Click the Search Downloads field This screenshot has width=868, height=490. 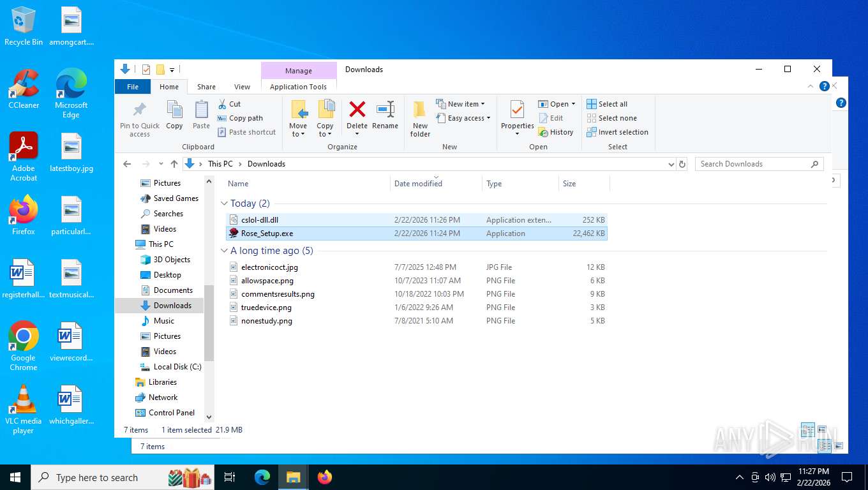click(759, 164)
